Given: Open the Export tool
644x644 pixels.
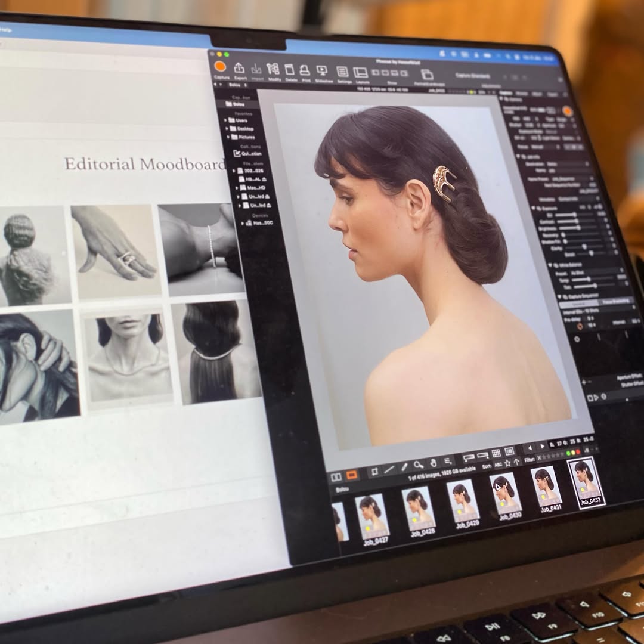Looking at the screenshot, I should coord(239,68).
